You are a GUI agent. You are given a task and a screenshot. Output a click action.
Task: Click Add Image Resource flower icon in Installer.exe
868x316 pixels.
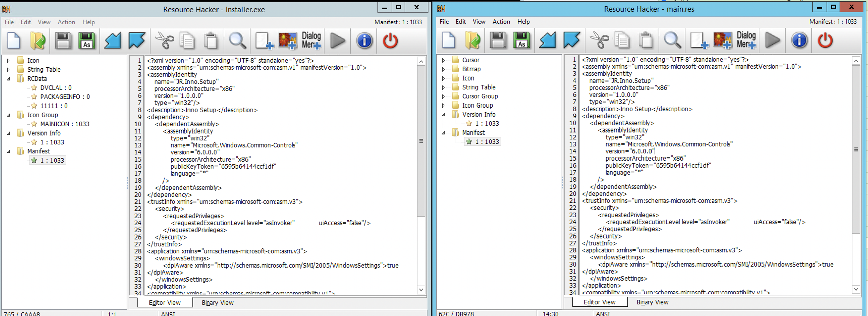click(287, 41)
